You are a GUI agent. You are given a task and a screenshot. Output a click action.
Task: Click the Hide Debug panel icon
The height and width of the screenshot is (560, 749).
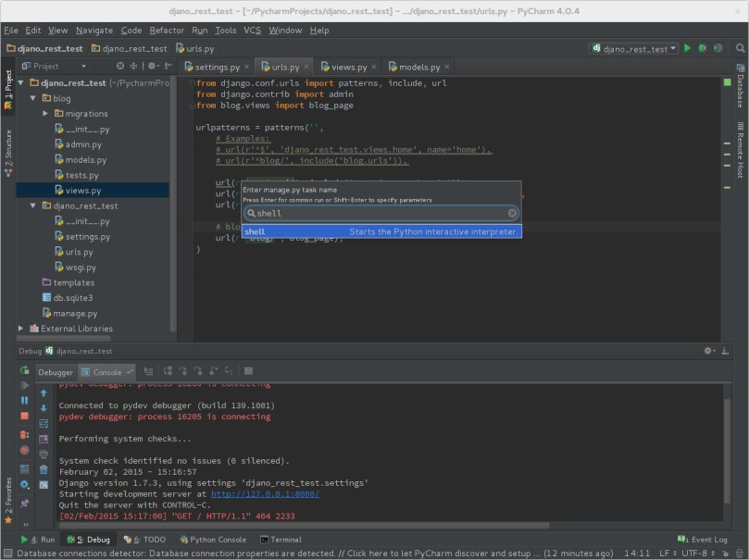pyautogui.click(x=725, y=351)
